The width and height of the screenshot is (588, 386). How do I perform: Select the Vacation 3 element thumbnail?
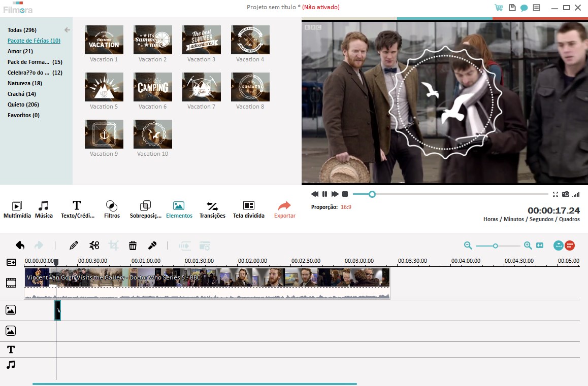coord(202,40)
